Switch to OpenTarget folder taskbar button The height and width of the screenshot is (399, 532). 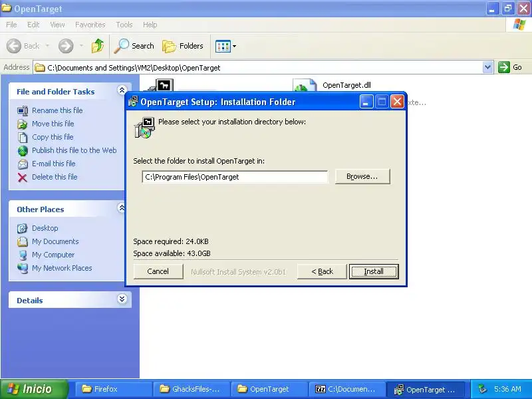tap(269, 389)
